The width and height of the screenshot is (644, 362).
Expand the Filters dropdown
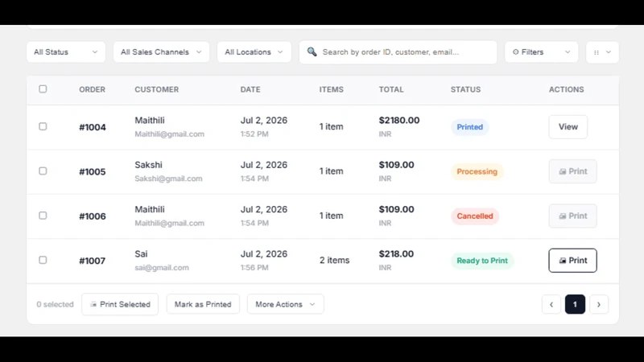pos(541,52)
